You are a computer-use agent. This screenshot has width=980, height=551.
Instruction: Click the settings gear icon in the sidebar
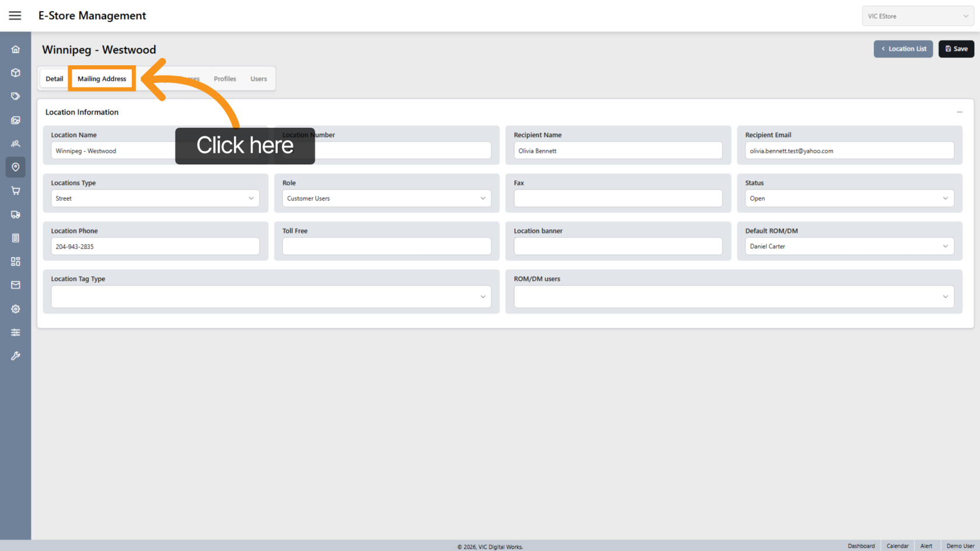(x=16, y=309)
